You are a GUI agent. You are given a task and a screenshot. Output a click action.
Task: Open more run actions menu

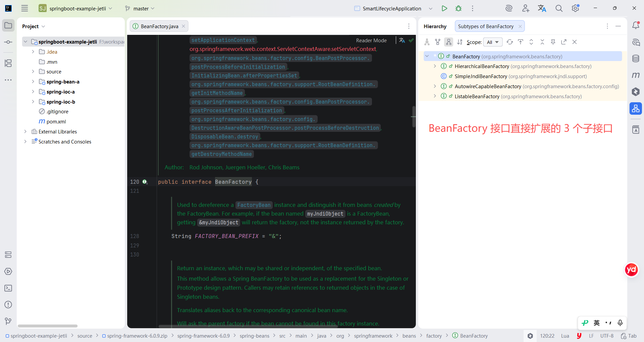[473, 8]
